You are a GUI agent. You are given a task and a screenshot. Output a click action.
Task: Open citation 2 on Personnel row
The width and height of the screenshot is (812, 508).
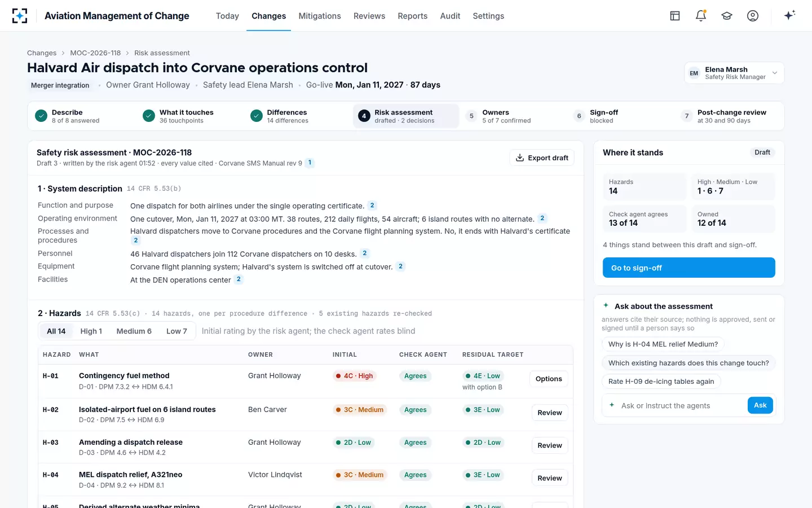[x=365, y=253]
